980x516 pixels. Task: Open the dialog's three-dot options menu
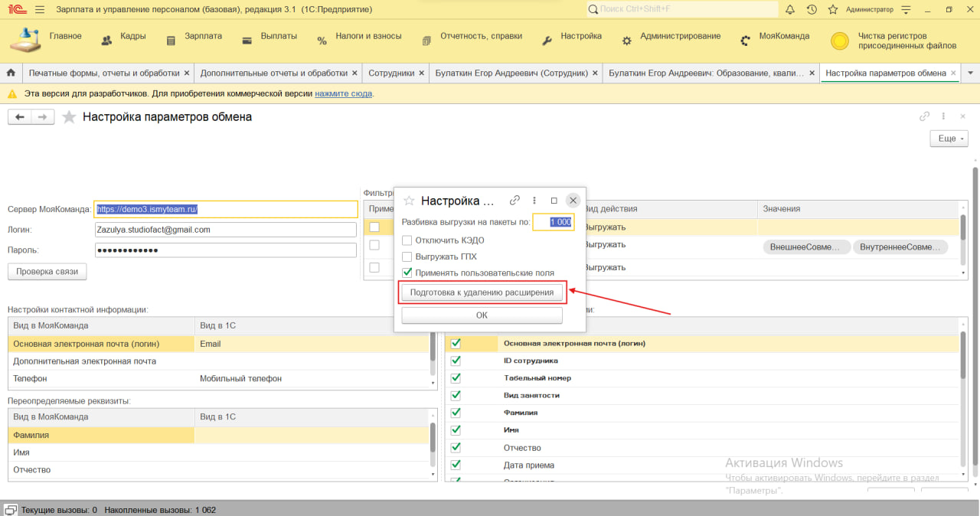[x=534, y=201]
